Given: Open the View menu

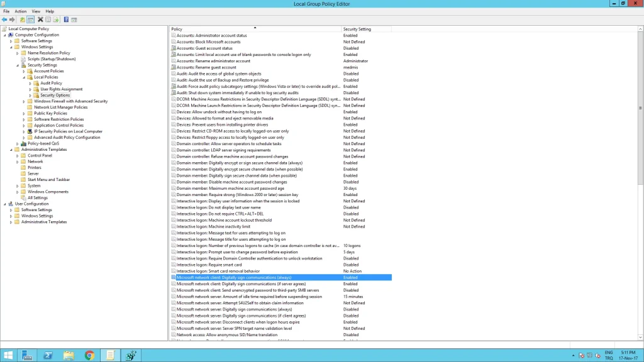Looking at the screenshot, I should pyautogui.click(x=36, y=11).
